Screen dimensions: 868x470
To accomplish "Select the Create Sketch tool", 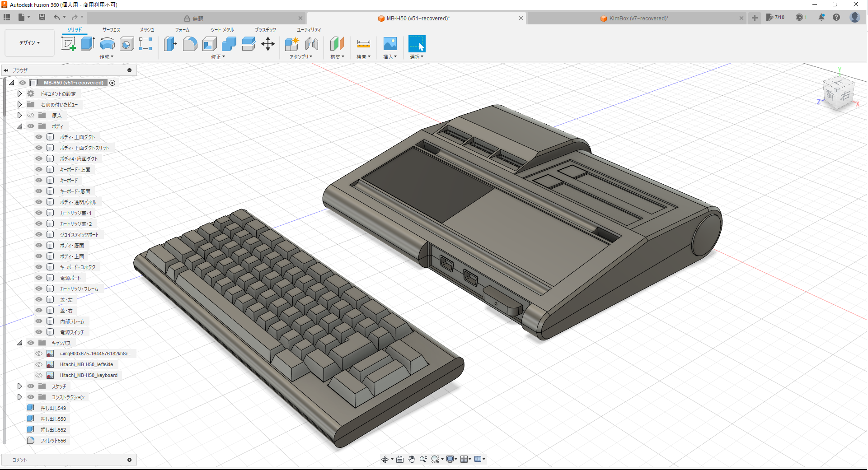I will click(69, 43).
